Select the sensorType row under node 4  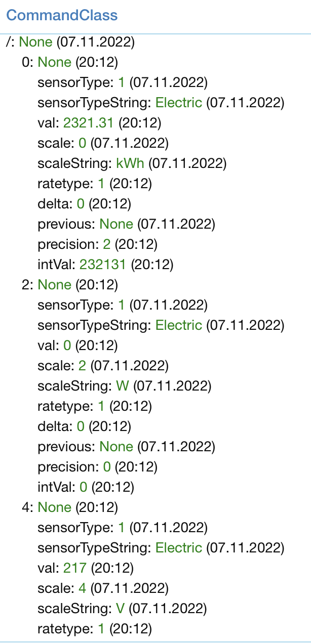[x=122, y=528]
